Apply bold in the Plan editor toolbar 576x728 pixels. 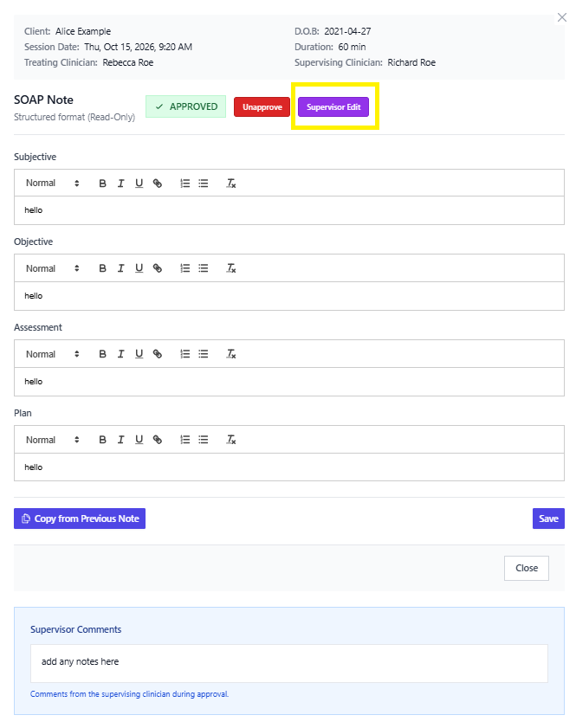point(103,440)
